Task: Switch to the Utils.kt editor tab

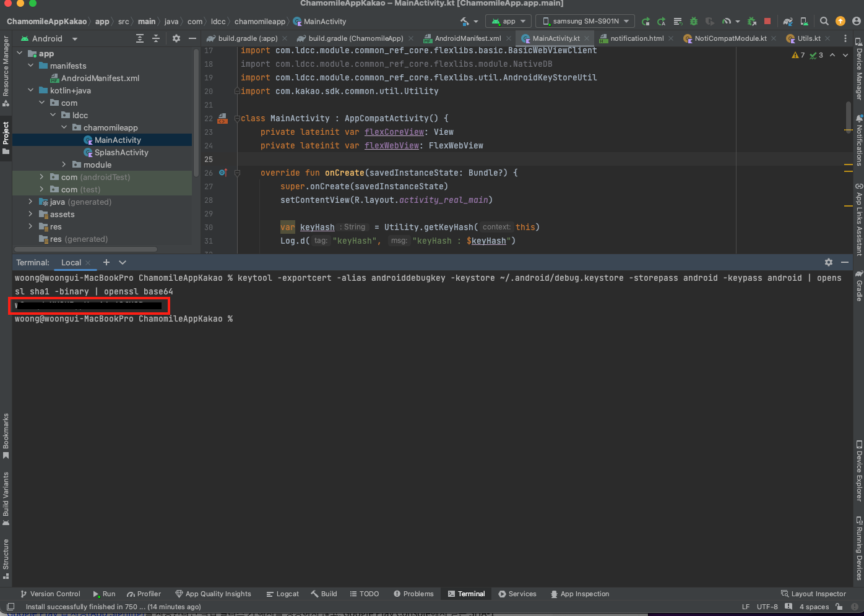Action: tap(808, 38)
